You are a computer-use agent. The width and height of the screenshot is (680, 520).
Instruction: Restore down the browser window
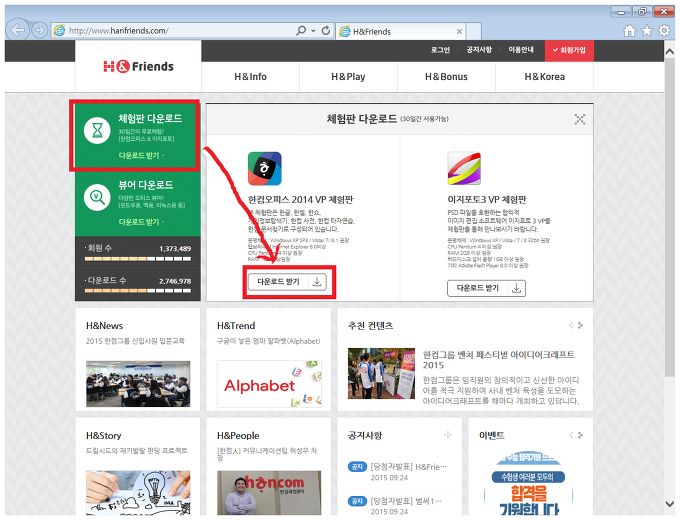642,12
